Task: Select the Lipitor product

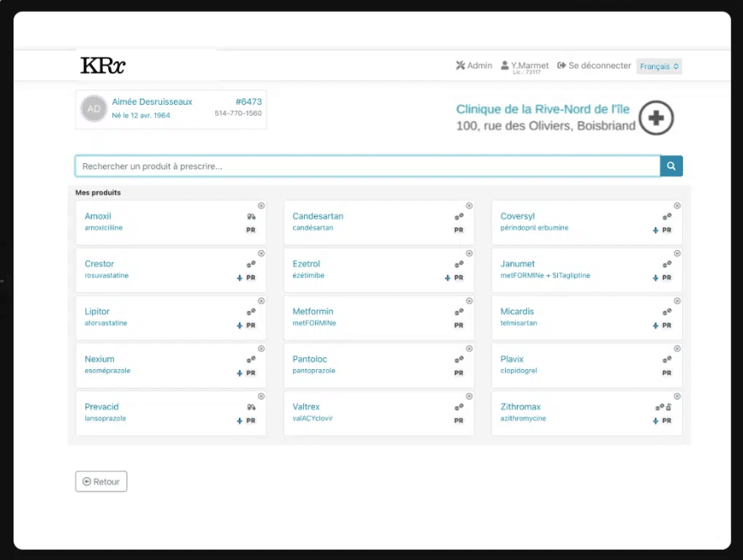Action: point(97,312)
